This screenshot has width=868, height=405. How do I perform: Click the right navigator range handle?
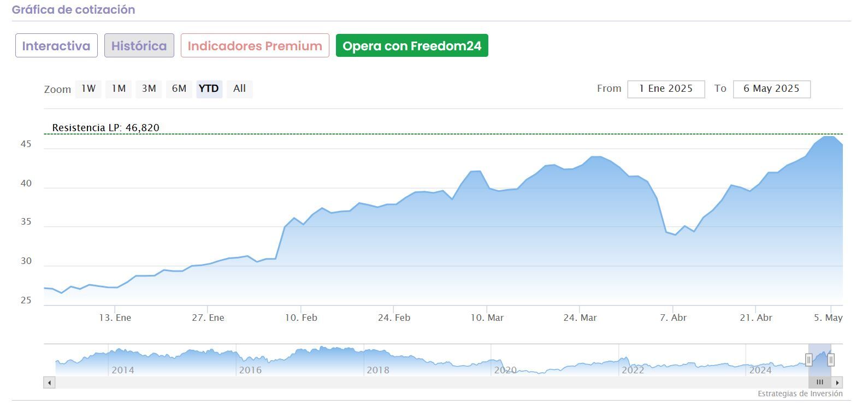pyautogui.click(x=831, y=360)
